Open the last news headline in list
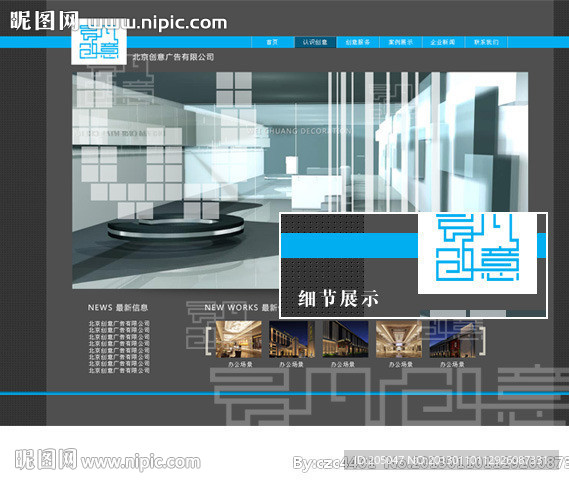Image resolution: width=569 pixels, height=480 pixels. point(119,370)
